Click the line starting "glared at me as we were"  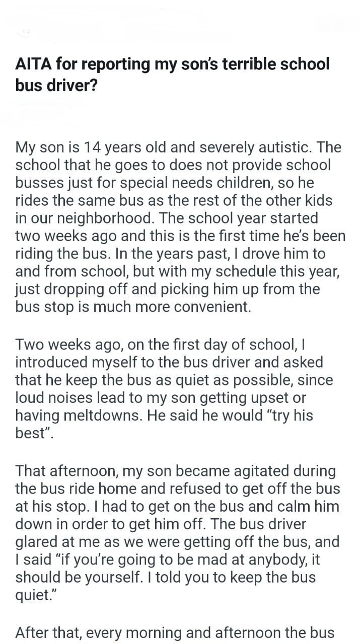point(177,541)
